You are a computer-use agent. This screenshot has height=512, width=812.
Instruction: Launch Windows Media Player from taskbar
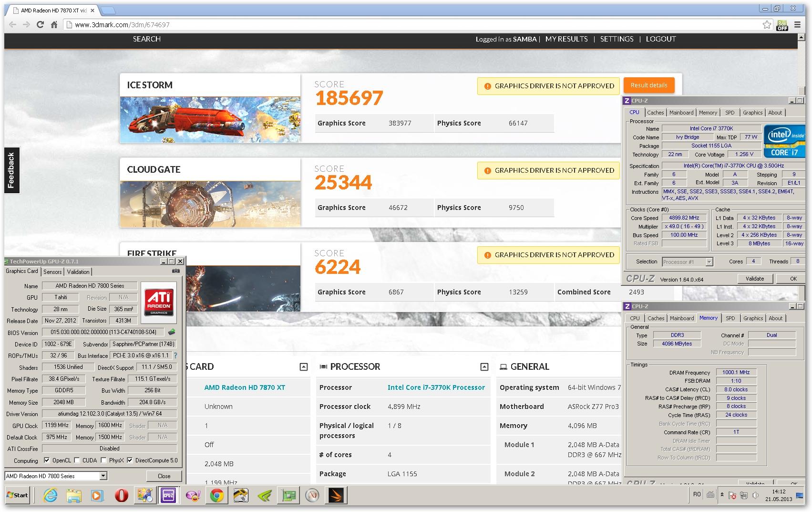97,496
